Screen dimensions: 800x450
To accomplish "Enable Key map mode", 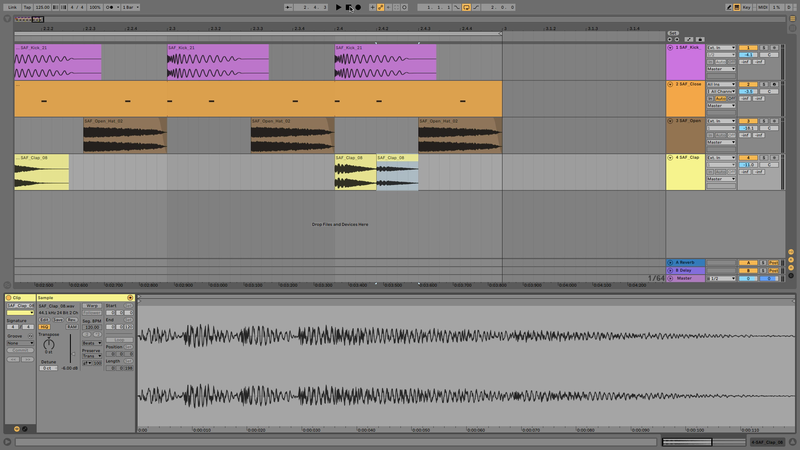I will pos(747,7).
